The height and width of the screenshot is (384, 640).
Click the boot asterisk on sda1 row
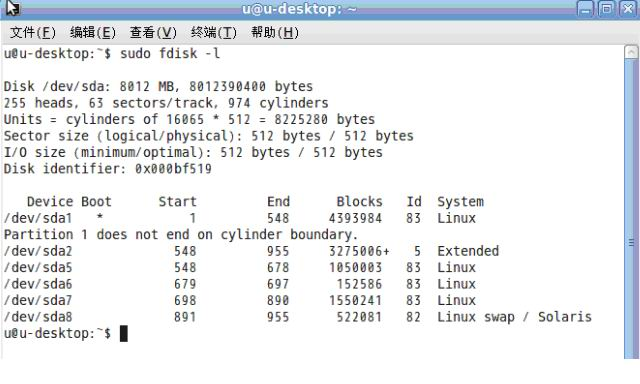[100, 217]
